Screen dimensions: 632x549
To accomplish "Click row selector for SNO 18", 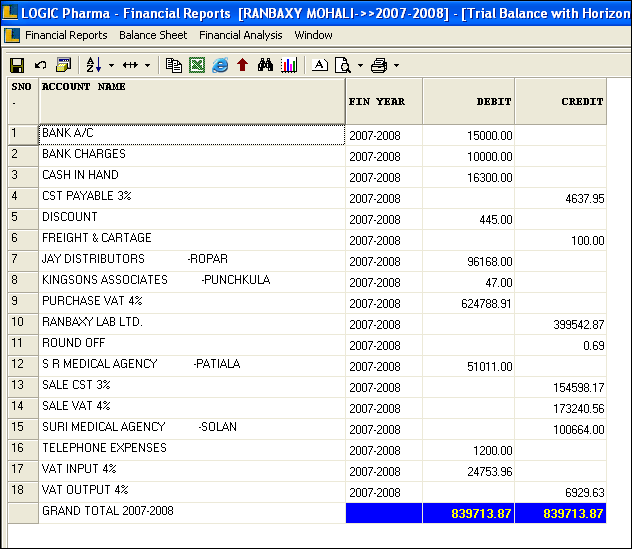I will click(23, 492).
